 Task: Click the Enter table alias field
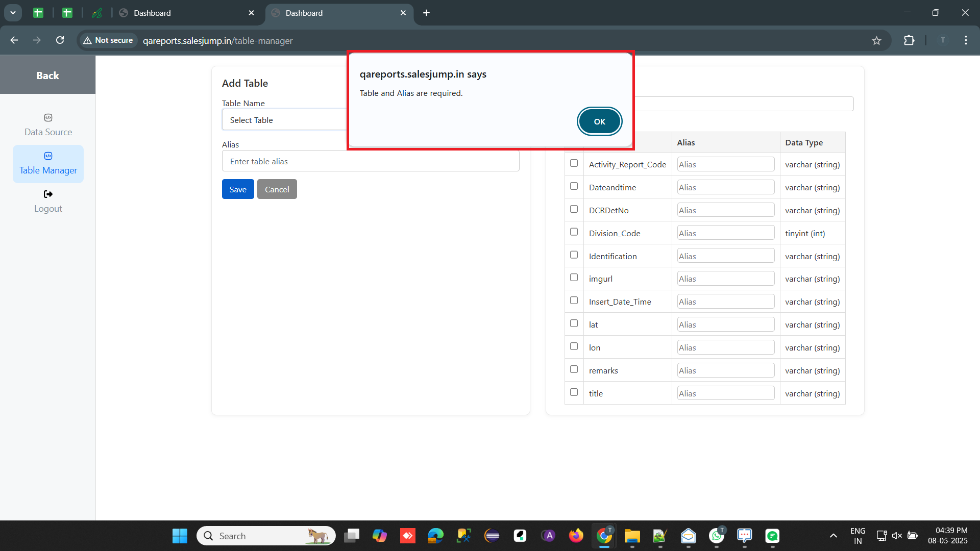coord(371,161)
